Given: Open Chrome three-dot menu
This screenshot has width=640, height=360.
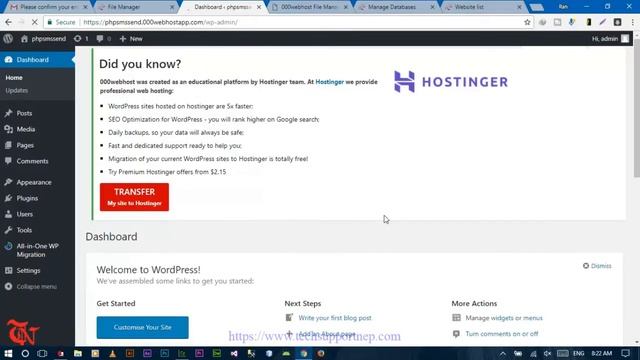Looking at the screenshot, I should (632, 22).
